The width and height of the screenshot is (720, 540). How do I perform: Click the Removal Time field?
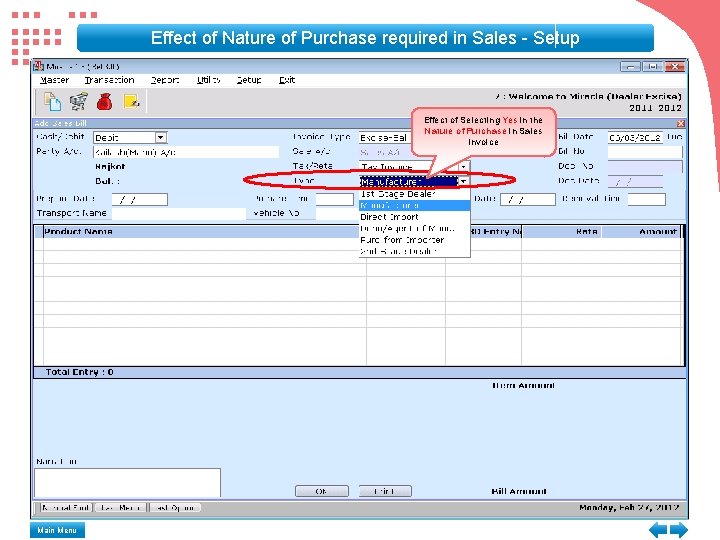[647, 199]
